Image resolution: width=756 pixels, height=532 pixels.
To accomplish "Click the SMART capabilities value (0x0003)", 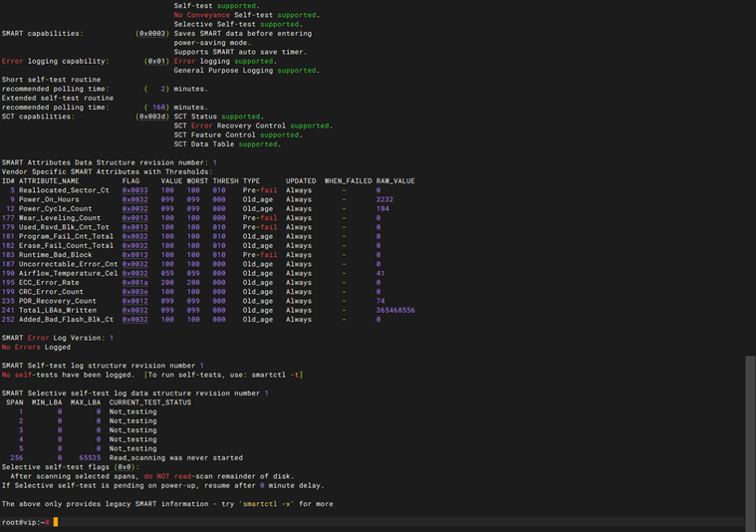I will (152, 34).
